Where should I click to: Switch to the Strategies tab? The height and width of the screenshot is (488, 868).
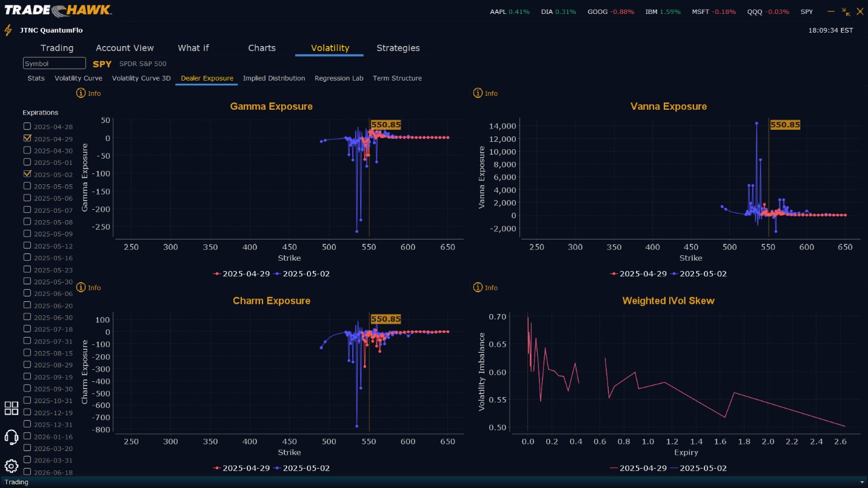pyautogui.click(x=398, y=48)
